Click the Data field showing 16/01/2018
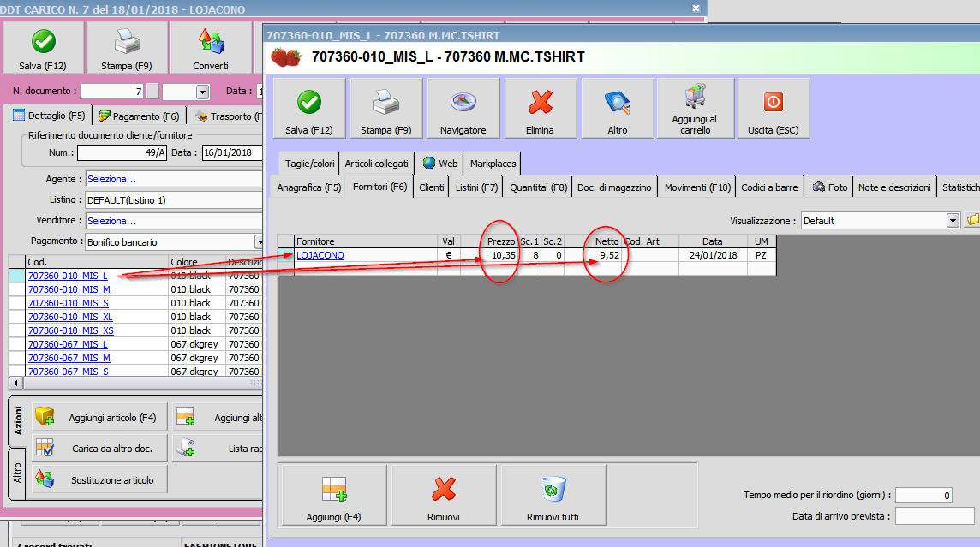The height and width of the screenshot is (547, 980). click(232, 152)
